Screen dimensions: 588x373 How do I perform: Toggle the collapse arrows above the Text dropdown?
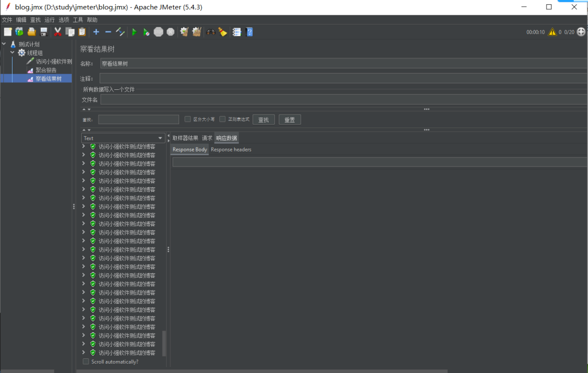(86, 130)
